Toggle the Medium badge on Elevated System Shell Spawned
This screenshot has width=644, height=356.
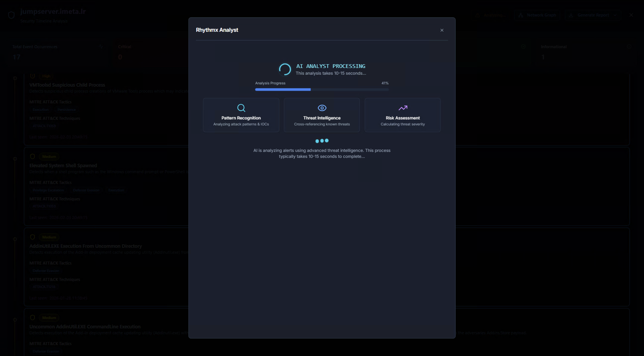49,156
